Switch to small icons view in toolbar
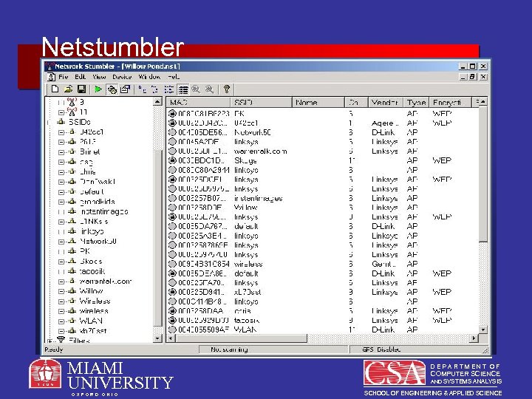 155,89
